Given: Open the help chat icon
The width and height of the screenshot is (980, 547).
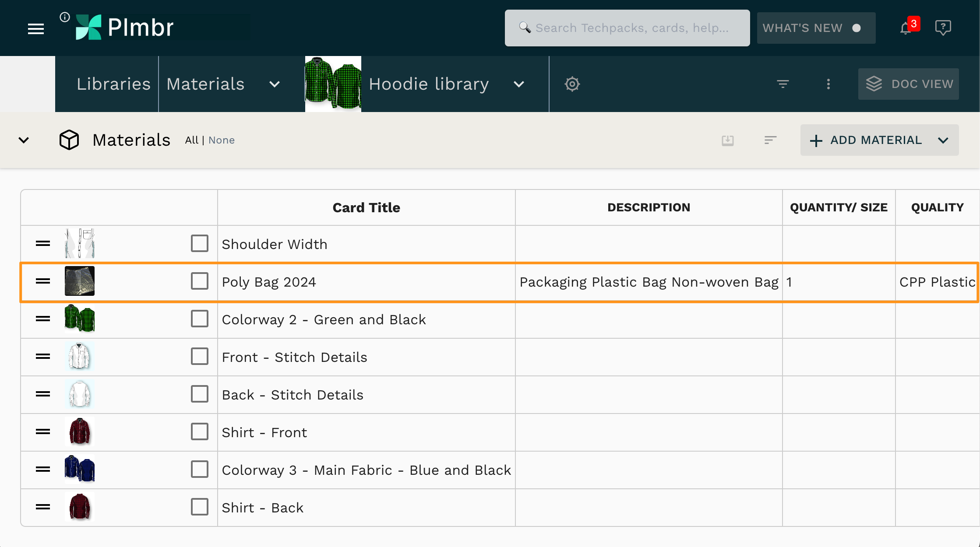Looking at the screenshot, I should click(942, 28).
